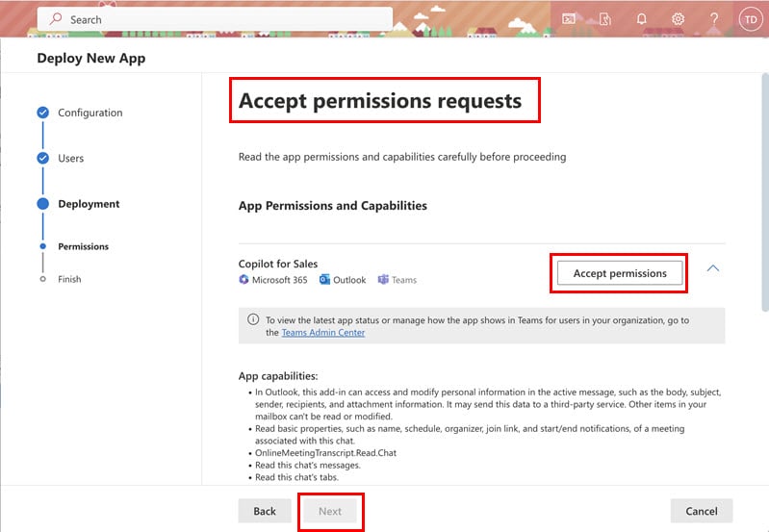Click the Configuration completed checkmark icon
The width and height of the screenshot is (769, 532).
(43, 113)
